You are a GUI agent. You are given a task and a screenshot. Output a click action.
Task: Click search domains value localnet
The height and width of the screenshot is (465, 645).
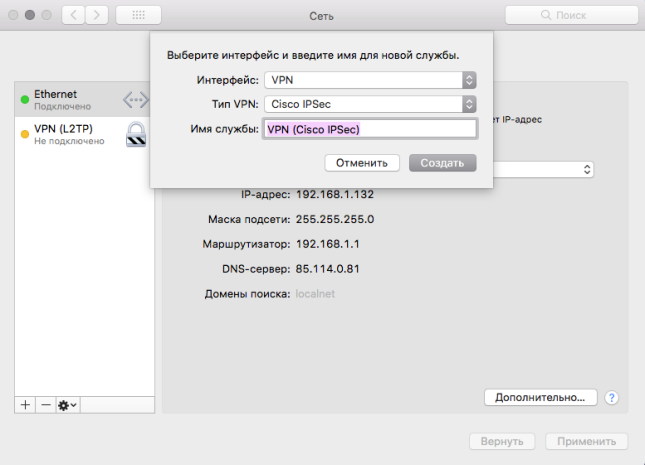click(315, 294)
